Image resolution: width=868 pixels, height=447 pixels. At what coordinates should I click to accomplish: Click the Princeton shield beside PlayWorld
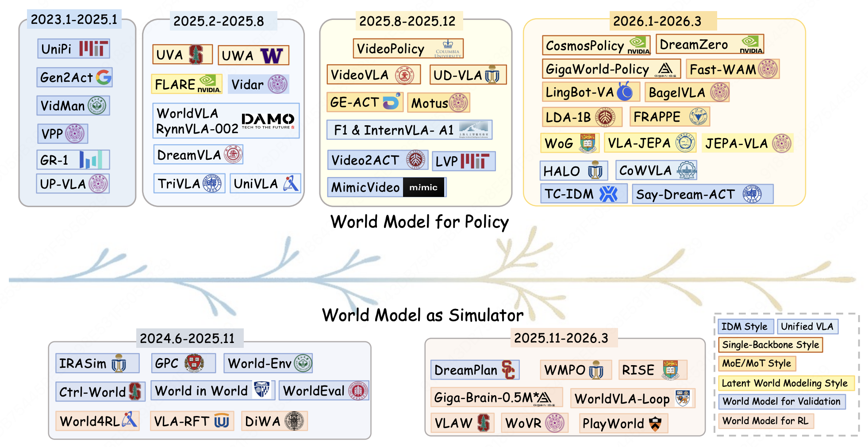(655, 424)
